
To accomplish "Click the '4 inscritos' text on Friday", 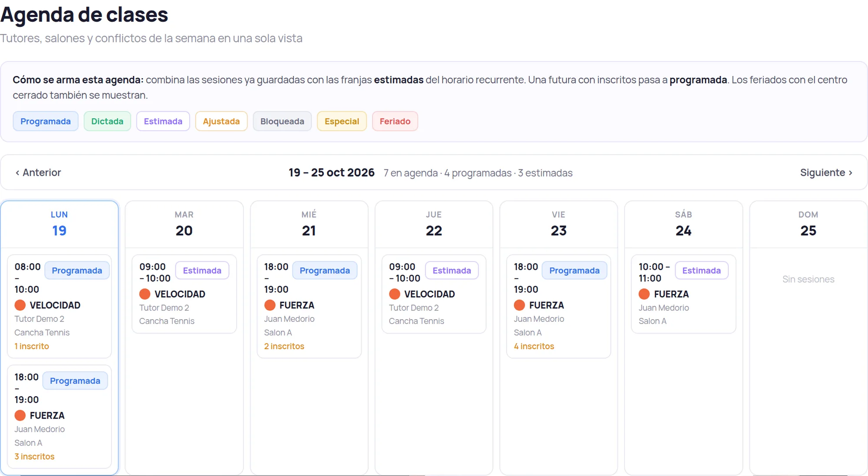I will (x=534, y=346).
